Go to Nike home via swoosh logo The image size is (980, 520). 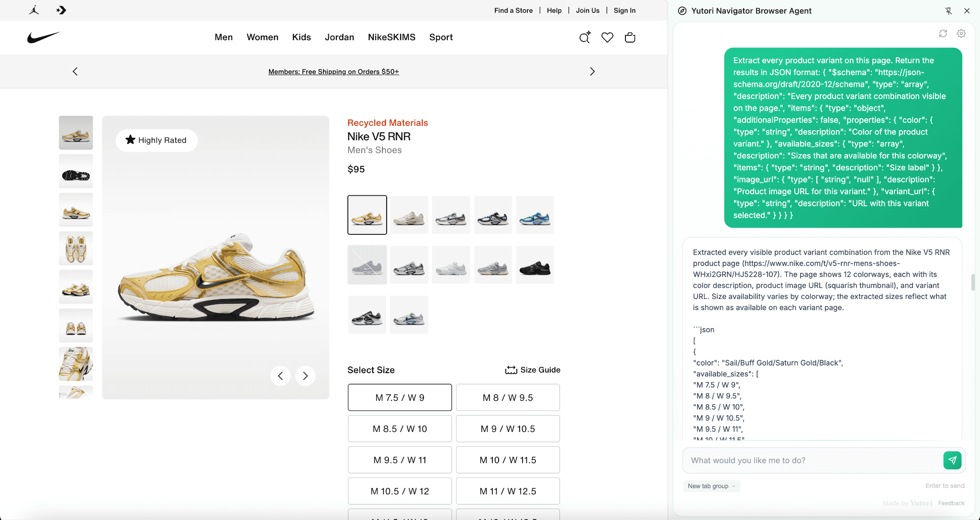click(44, 37)
